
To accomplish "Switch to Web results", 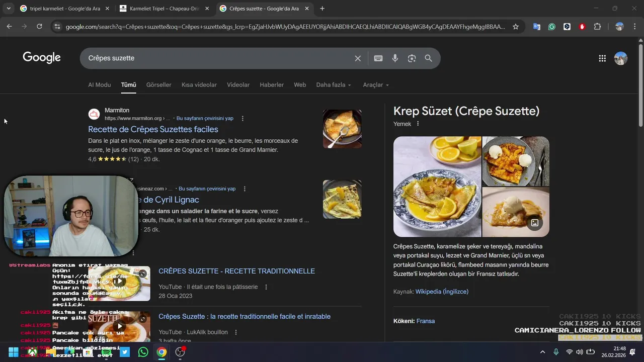I will (x=300, y=85).
